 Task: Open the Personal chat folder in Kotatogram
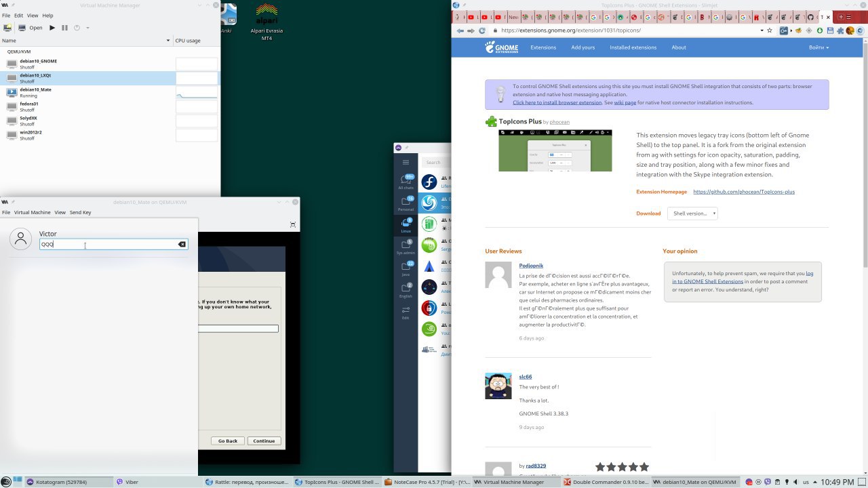406,203
